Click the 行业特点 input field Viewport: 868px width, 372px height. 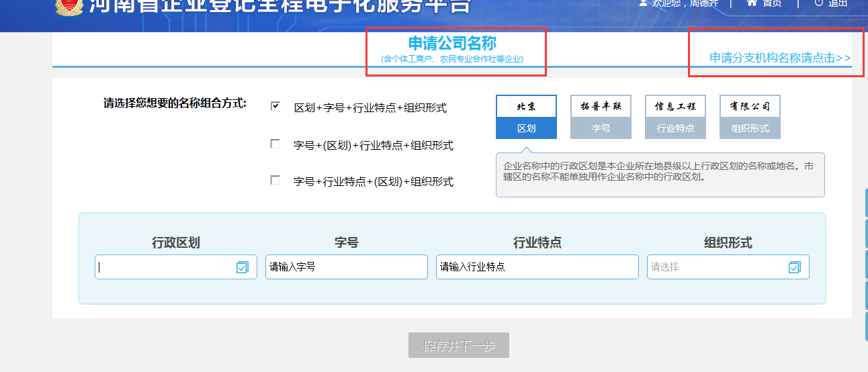537,267
